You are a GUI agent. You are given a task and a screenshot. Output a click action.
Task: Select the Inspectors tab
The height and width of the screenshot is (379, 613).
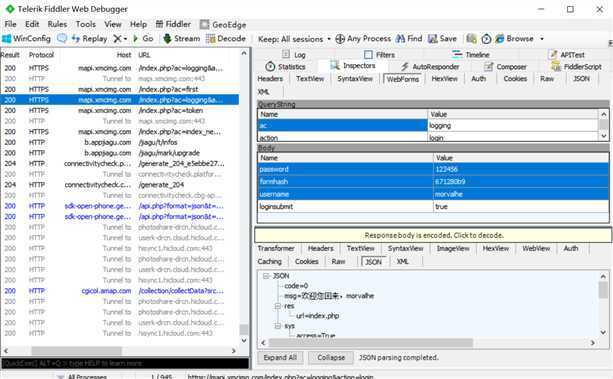point(353,66)
